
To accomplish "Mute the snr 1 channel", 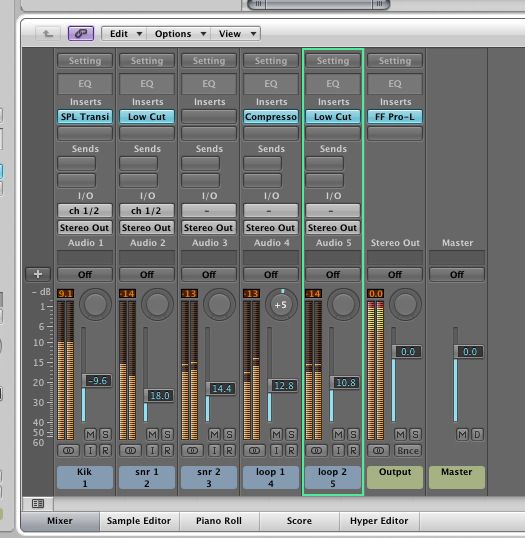I will pyautogui.click(x=153, y=434).
